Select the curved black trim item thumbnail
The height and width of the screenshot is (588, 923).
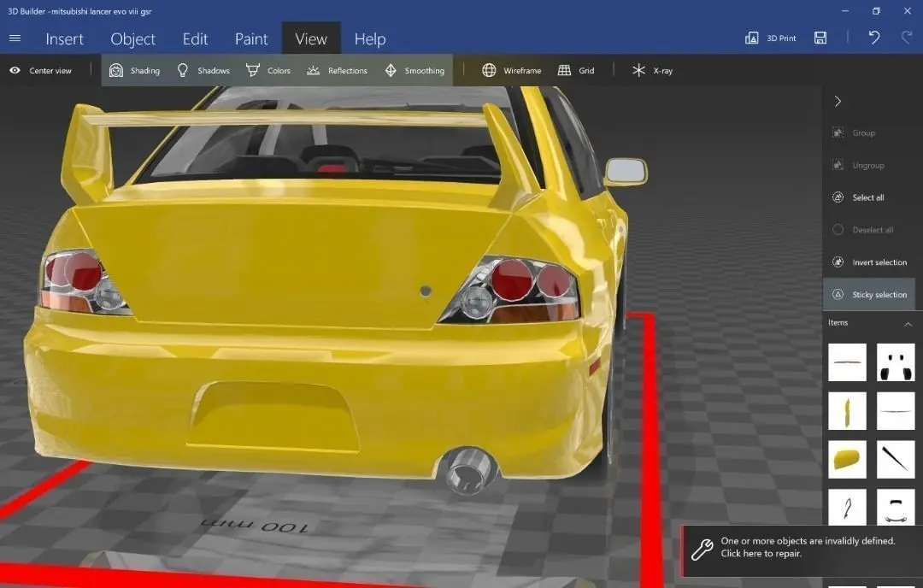click(847, 507)
